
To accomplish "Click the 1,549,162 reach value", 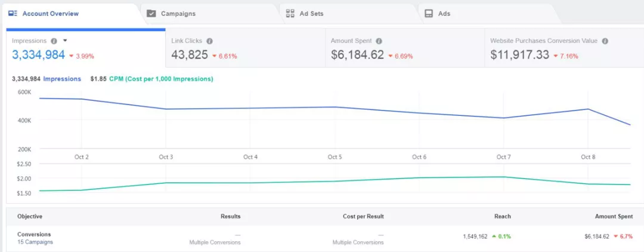I will pos(475,236).
